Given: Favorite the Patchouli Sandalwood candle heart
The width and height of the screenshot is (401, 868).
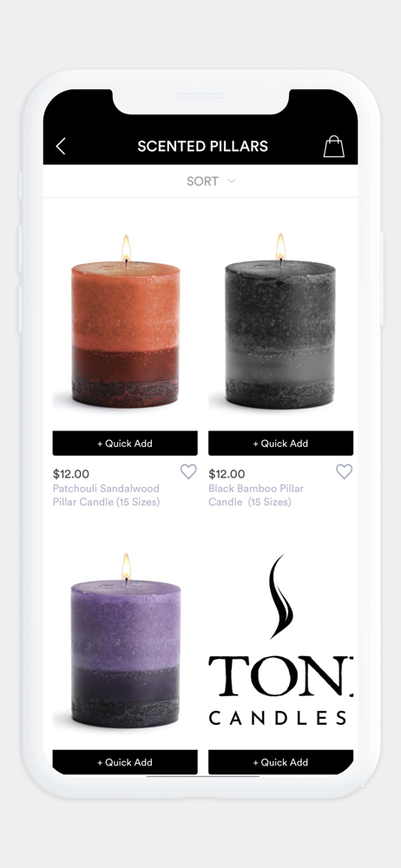Looking at the screenshot, I should coord(188,471).
